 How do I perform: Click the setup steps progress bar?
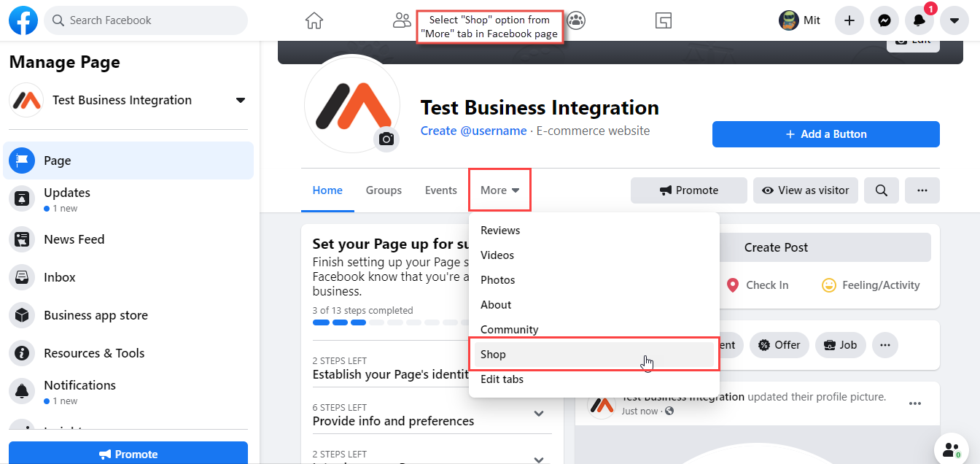pos(391,322)
